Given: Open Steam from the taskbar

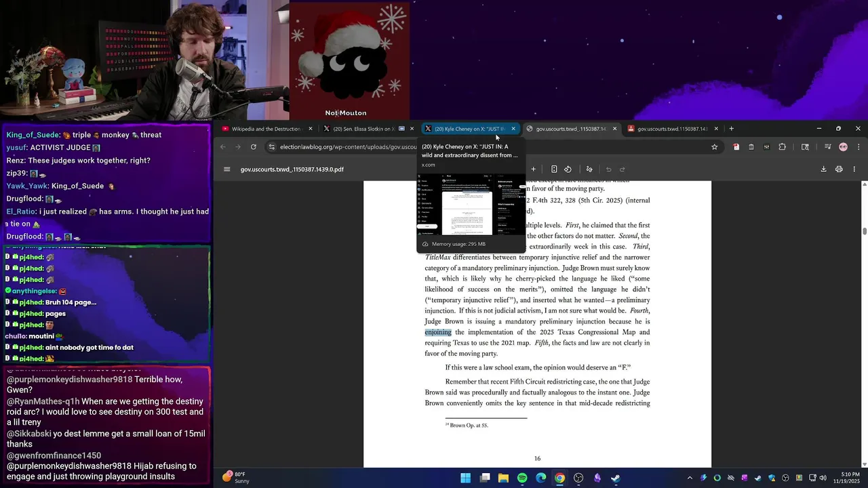Looking at the screenshot, I should click(x=616, y=478).
